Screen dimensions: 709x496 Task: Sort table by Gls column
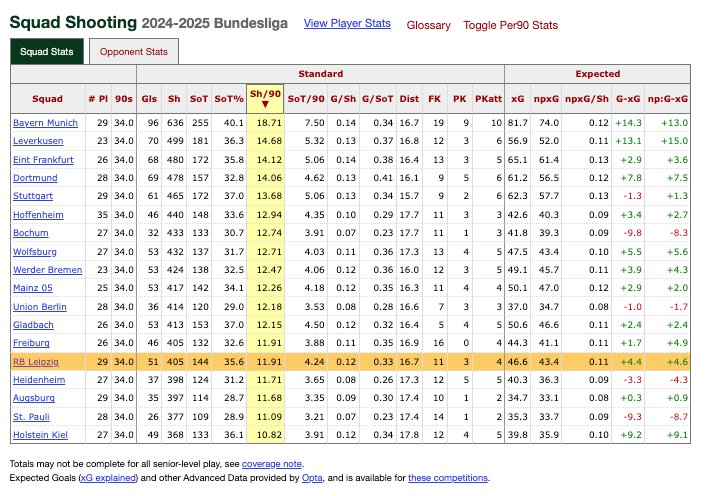(x=149, y=99)
